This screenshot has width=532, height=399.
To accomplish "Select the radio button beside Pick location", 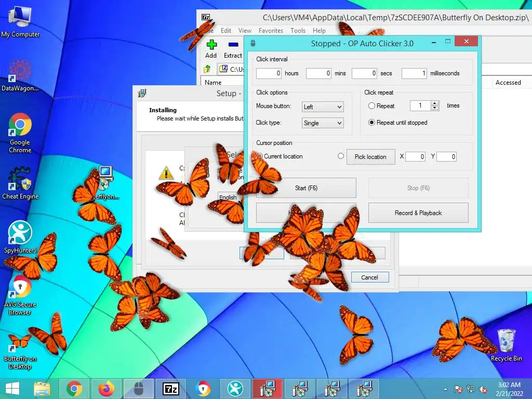I will point(341,156).
